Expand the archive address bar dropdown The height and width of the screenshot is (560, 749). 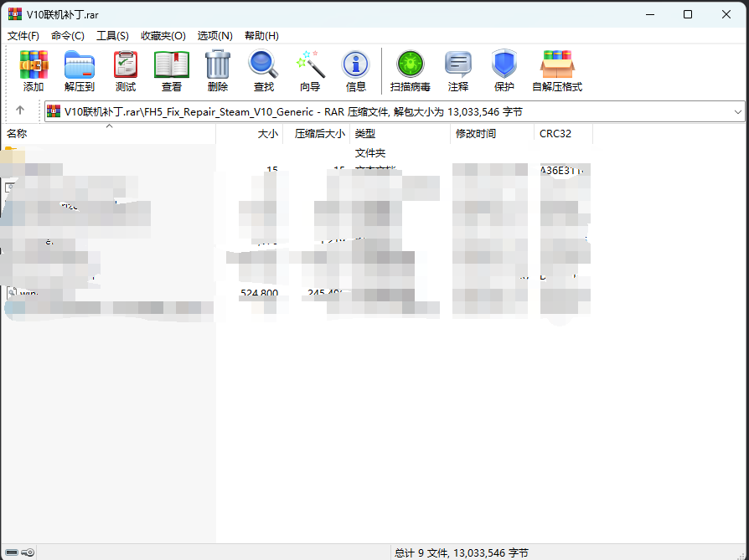tap(737, 111)
